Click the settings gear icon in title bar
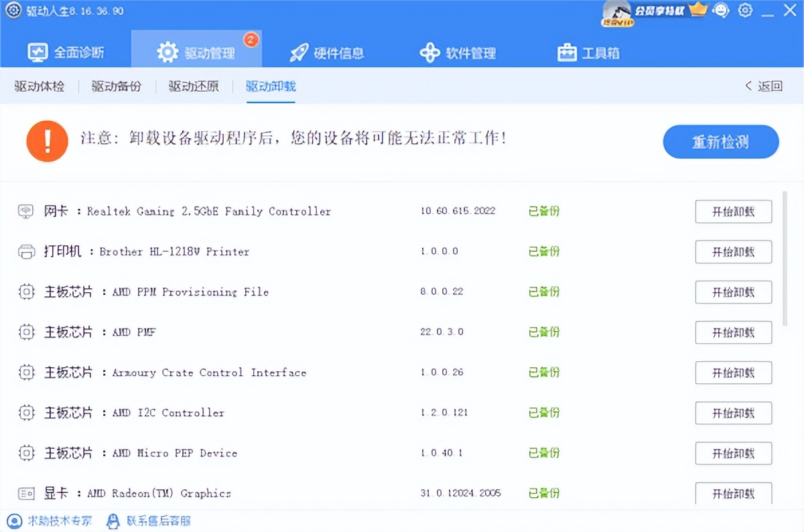The height and width of the screenshot is (532, 804). [x=745, y=11]
